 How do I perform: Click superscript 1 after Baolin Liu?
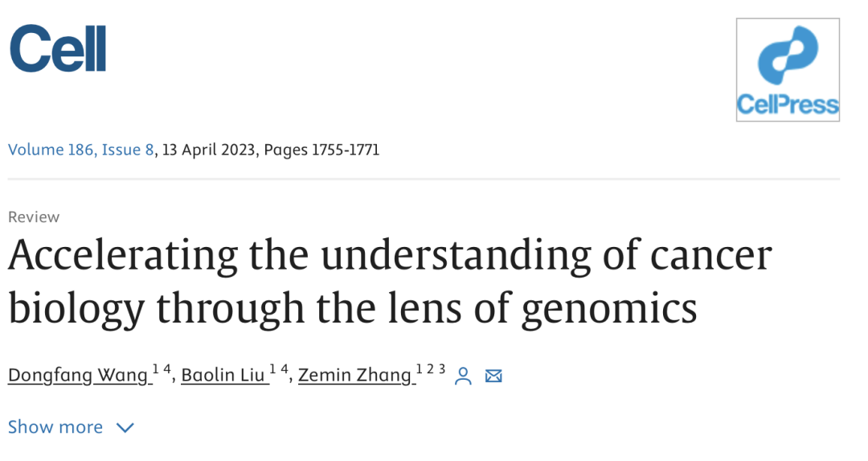point(272,369)
